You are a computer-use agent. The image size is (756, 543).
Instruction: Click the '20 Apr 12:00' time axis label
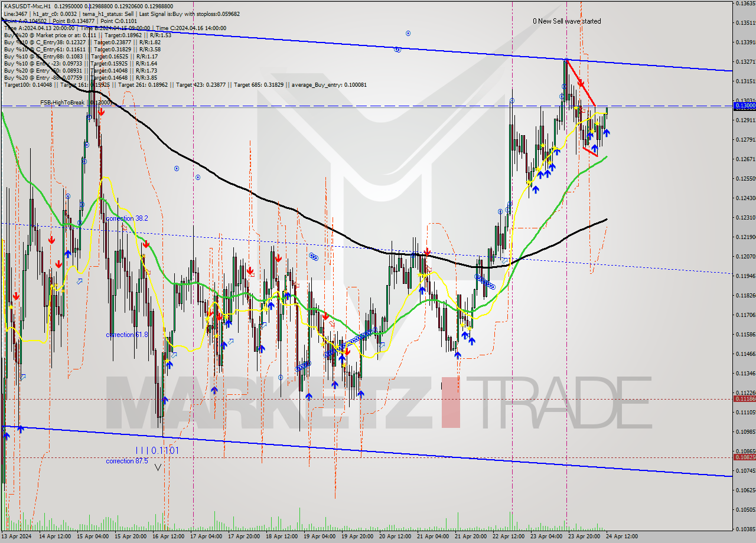[x=395, y=537]
